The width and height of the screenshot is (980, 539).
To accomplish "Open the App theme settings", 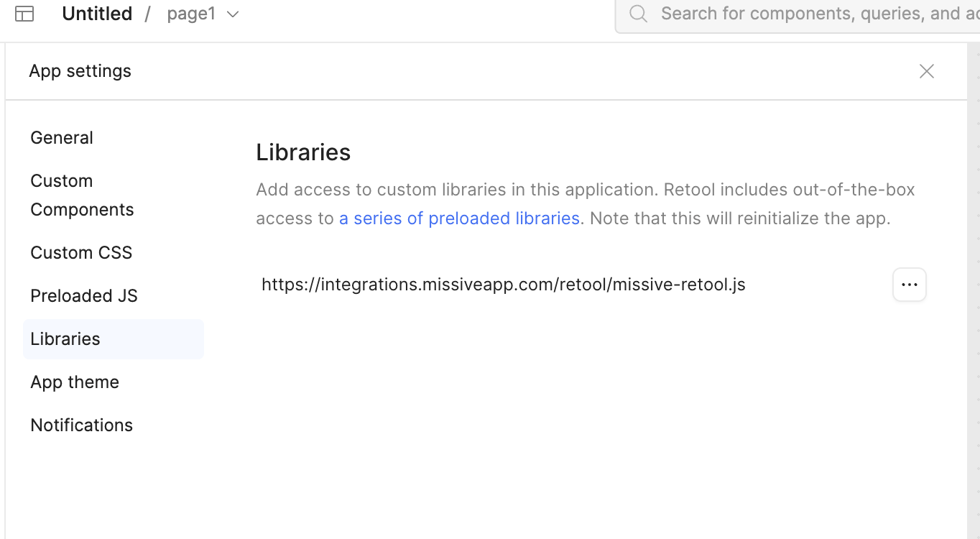I will tap(75, 382).
